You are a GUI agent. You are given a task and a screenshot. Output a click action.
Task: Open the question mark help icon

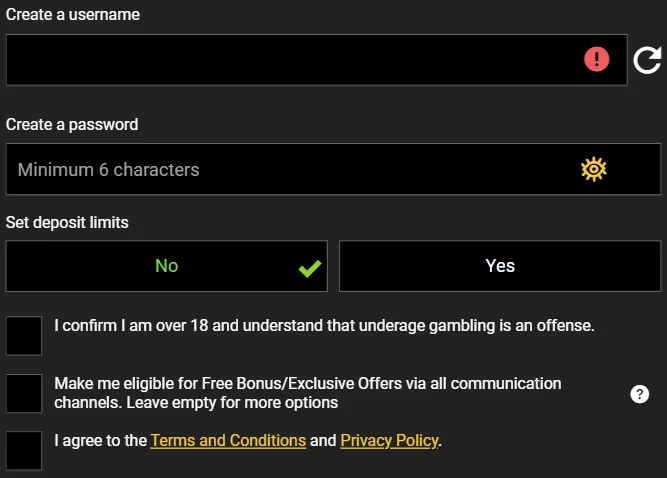(x=640, y=394)
